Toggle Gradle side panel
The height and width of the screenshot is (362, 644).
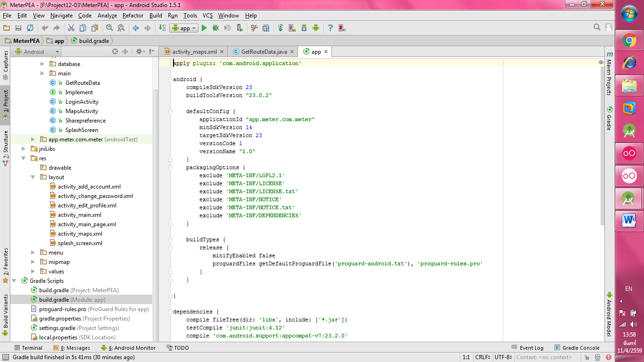click(x=609, y=119)
